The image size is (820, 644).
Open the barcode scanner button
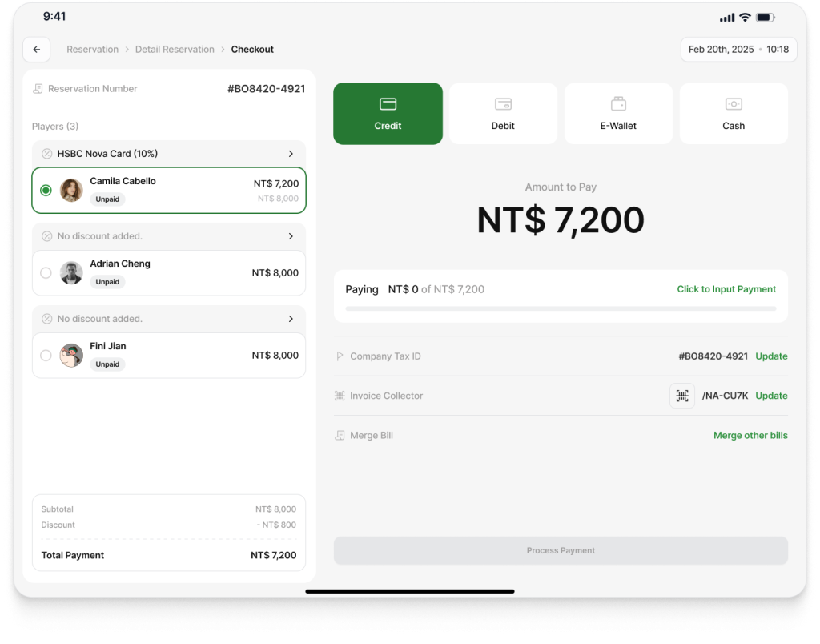682,396
